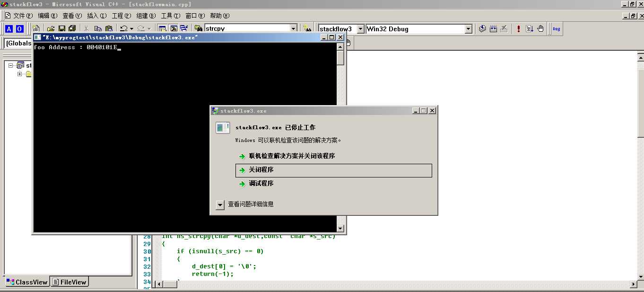Viewport: 644px width, 292px height.
Task: Click the blue A toolbar icon
Action: (x=9, y=29)
